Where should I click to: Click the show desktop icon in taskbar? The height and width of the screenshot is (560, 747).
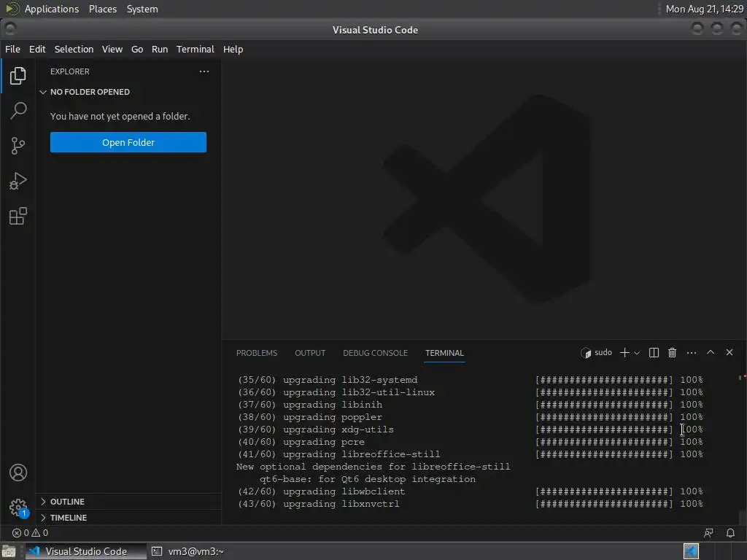tap(9, 551)
